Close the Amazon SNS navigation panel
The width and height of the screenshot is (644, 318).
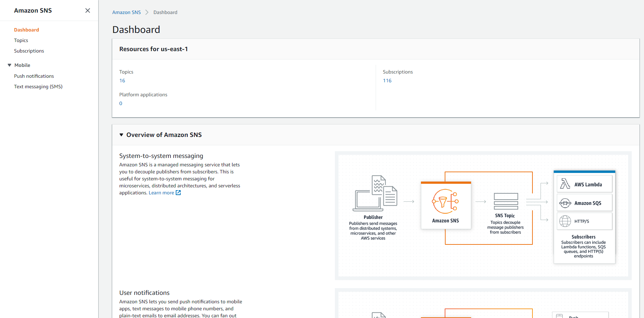pyautogui.click(x=88, y=11)
